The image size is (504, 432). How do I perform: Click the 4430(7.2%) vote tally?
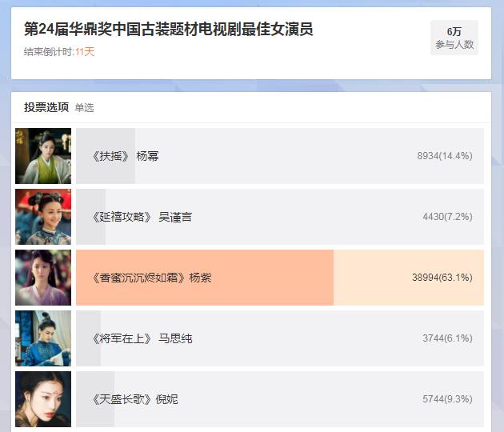446,217
